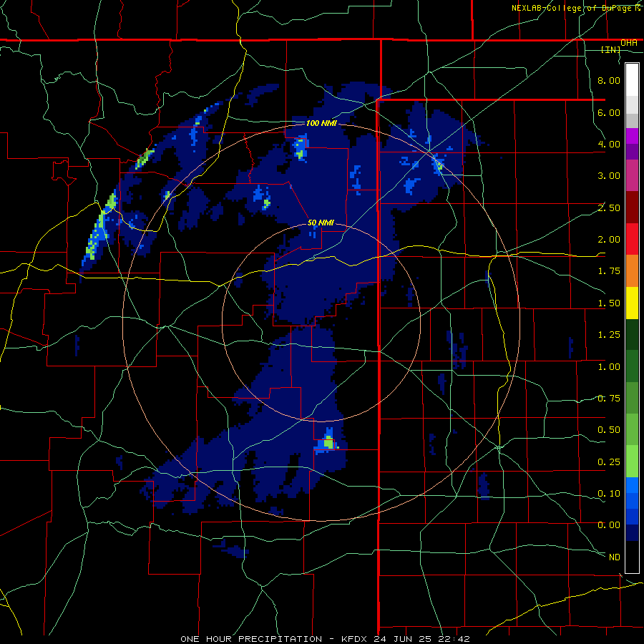
Task: Select the bright magenta legend swatch
Action: coord(632,136)
